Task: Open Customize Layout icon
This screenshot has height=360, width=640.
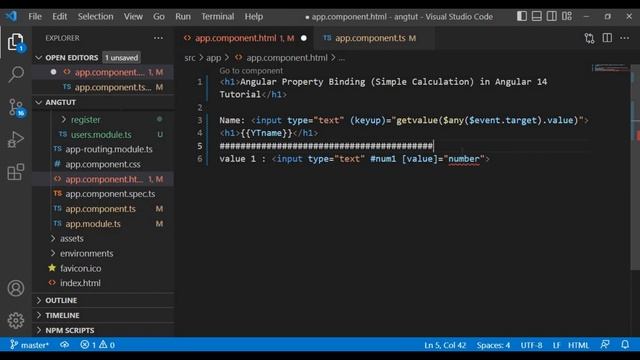Action: pos(567,16)
